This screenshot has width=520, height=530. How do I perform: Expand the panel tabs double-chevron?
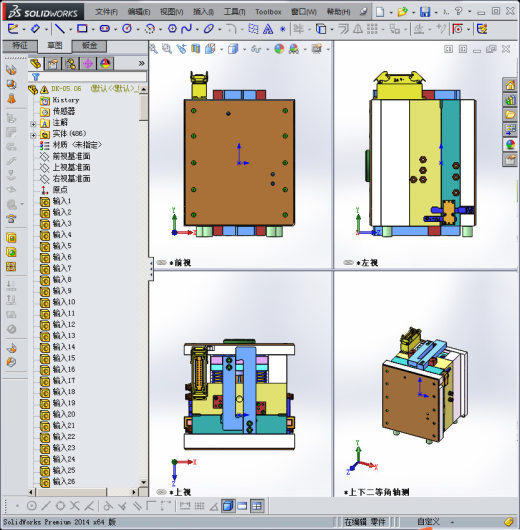(x=142, y=63)
